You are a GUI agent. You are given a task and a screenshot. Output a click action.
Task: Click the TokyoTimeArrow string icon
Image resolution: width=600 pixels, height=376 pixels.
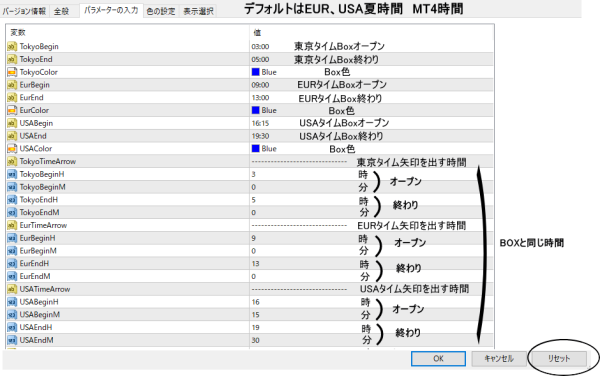12,161
